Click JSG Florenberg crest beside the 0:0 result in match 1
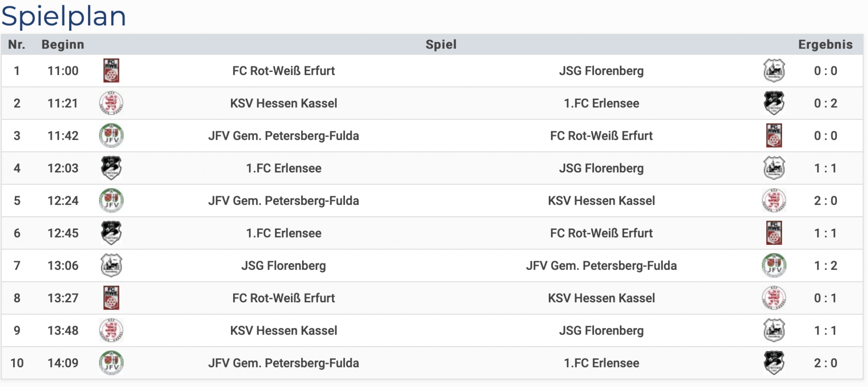 pyautogui.click(x=774, y=71)
